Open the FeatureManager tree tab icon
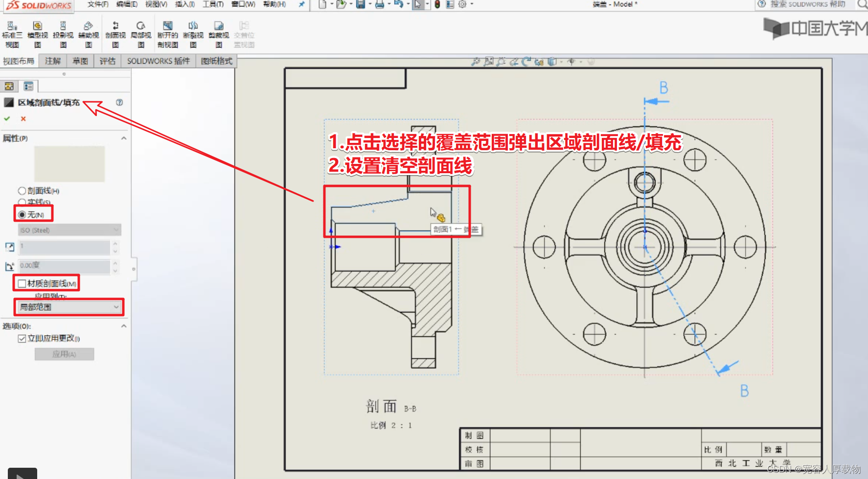Image resolution: width=868 pixels, height=479 pixels. pos(9,87)
